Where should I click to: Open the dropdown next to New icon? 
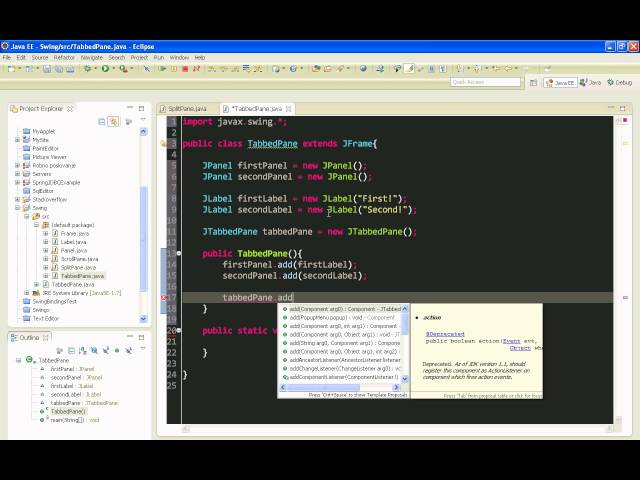20,69
